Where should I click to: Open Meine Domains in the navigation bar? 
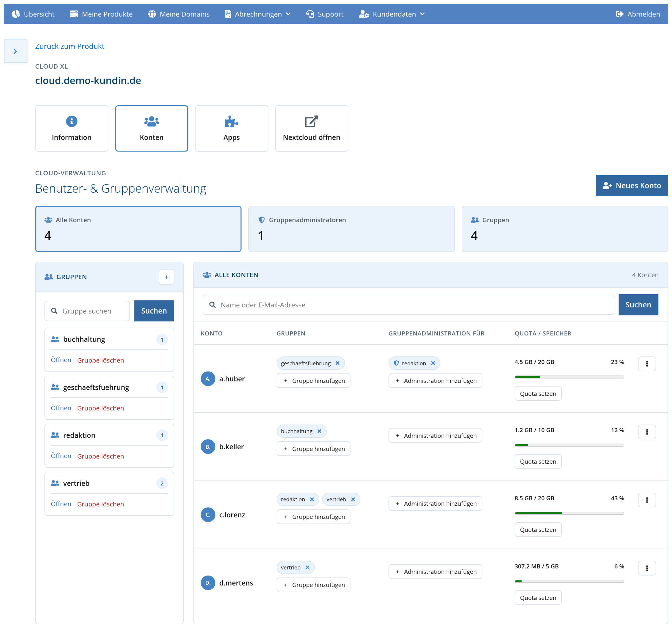[179, 14]
